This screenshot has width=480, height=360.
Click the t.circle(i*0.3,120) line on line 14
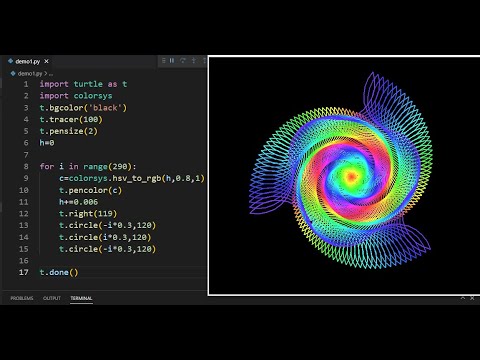pos(105,237)
